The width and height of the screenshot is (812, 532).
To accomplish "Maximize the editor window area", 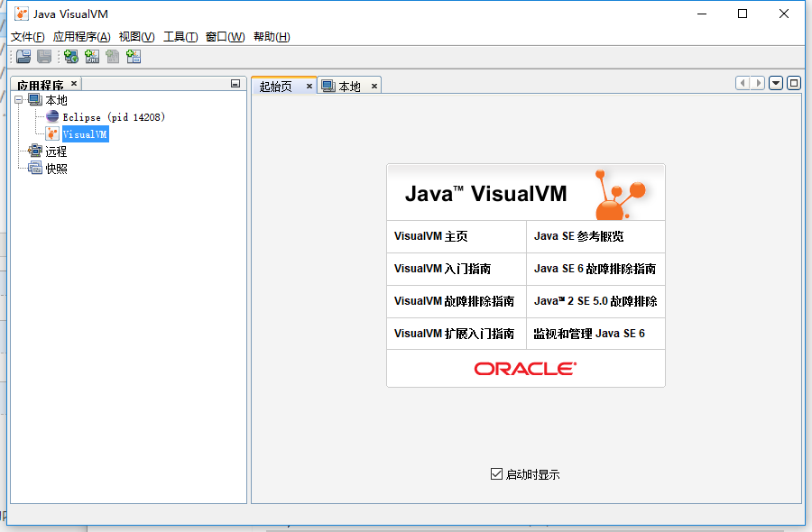I will pos(793,83).
